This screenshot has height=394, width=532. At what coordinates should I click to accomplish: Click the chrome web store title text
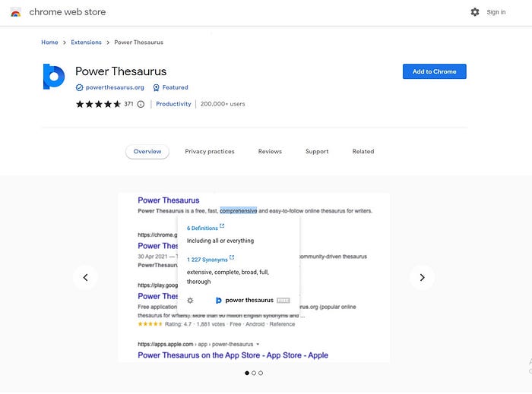(x=68, y=12)
